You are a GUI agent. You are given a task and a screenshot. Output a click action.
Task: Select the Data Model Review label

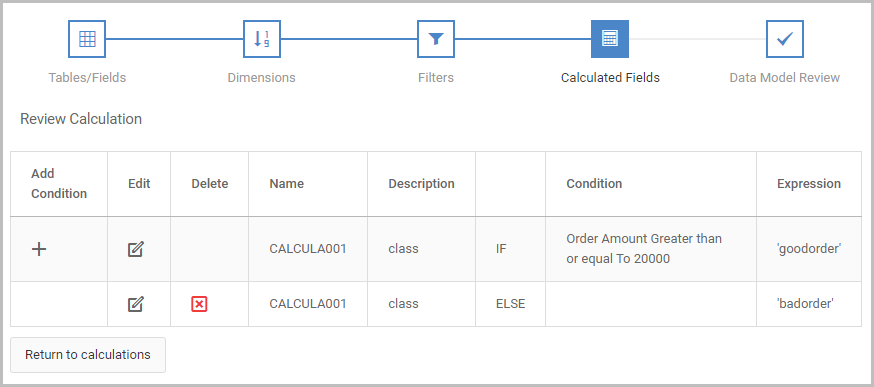click(x=784, y=78)
